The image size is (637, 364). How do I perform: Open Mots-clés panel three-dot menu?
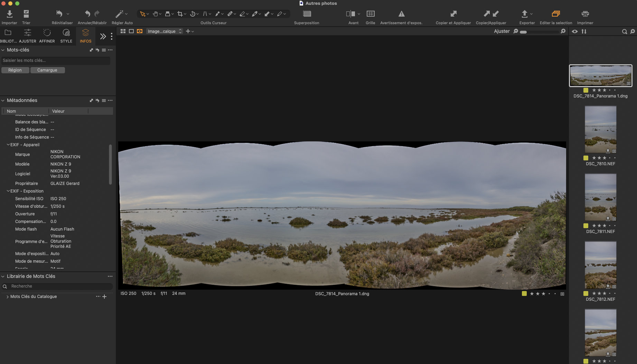coord(110,50)
